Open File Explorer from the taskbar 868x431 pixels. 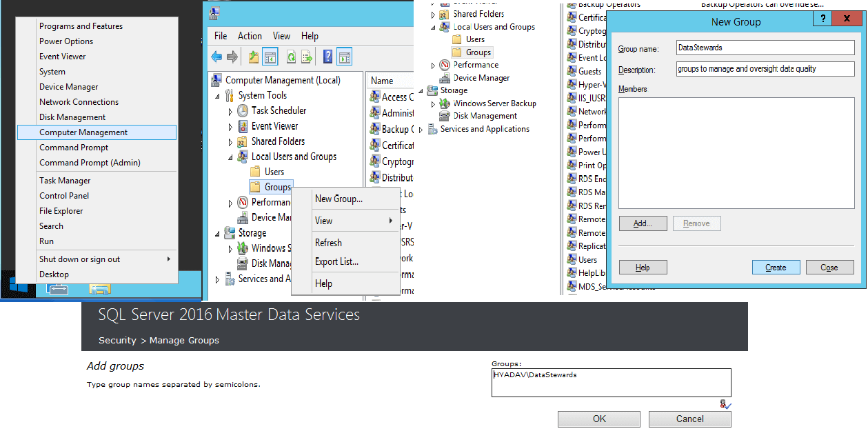(x=99, y=289)
